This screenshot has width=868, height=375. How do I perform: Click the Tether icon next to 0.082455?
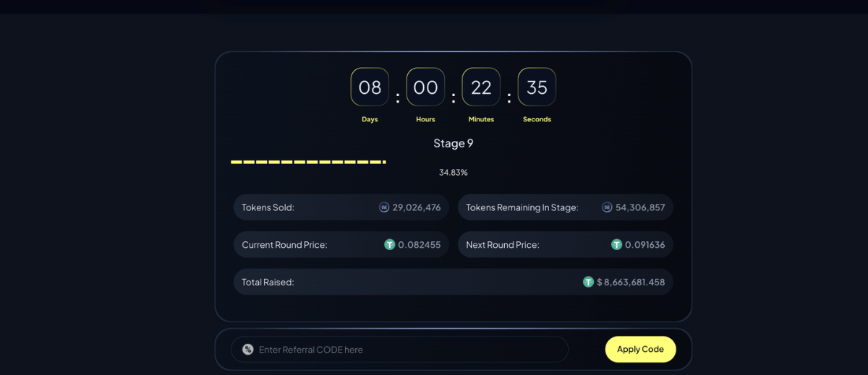pyautogui.click(x=390, y=245)
